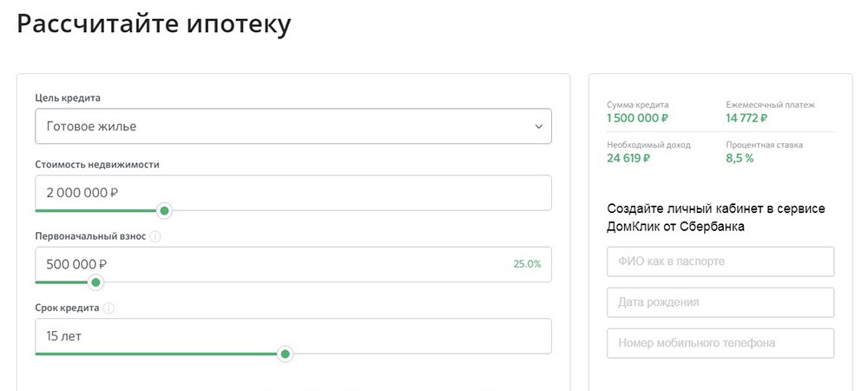Open the Цель кредита dropdown
The image size is (868, 391).
pos(293,126)
